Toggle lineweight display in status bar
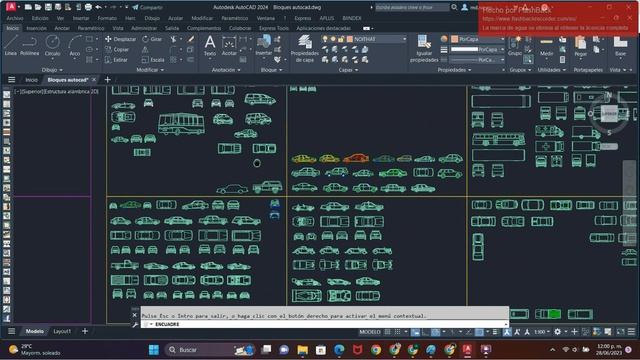This screenshot has height=360, width=640. 495,332
